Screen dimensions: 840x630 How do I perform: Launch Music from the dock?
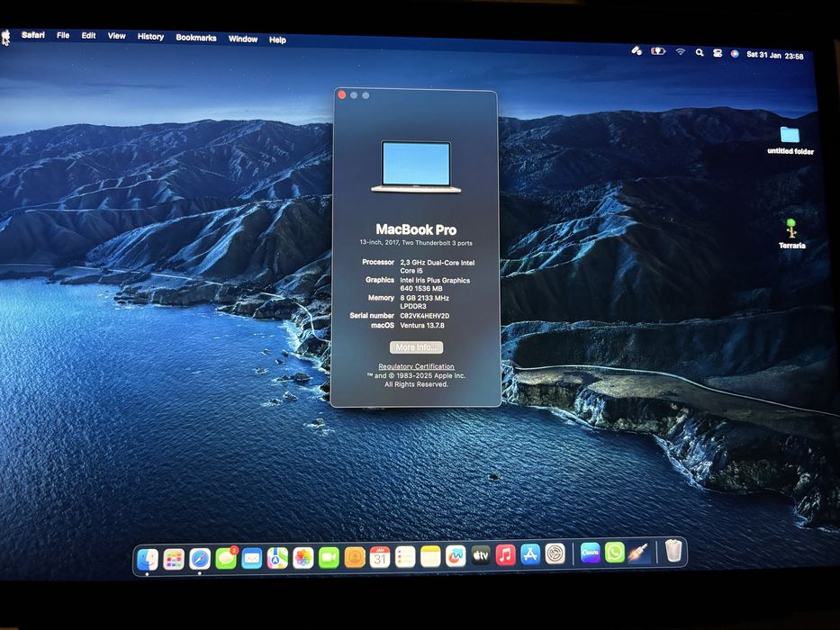[x=505, y=555]
